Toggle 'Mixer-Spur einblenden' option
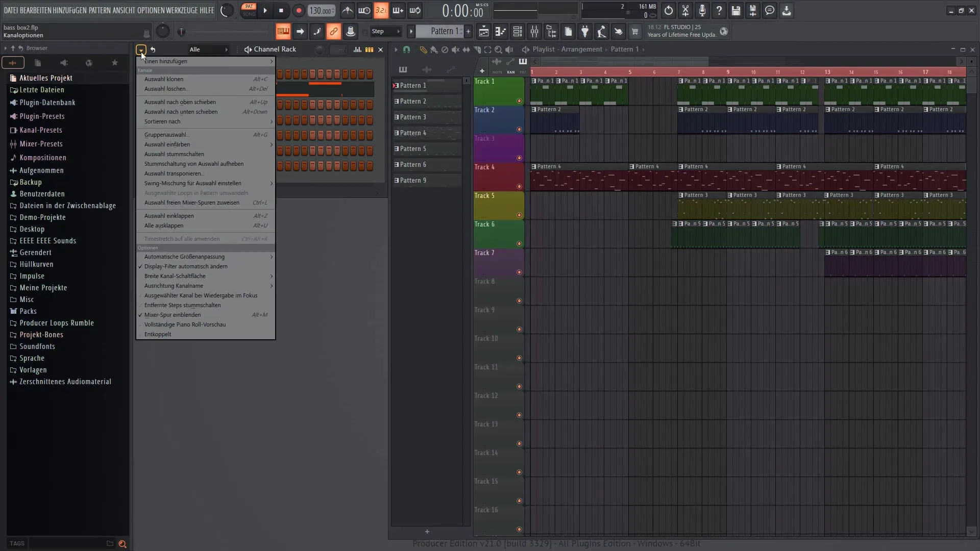The width and height of the screenshot is (980, 551). click(206, 315)
